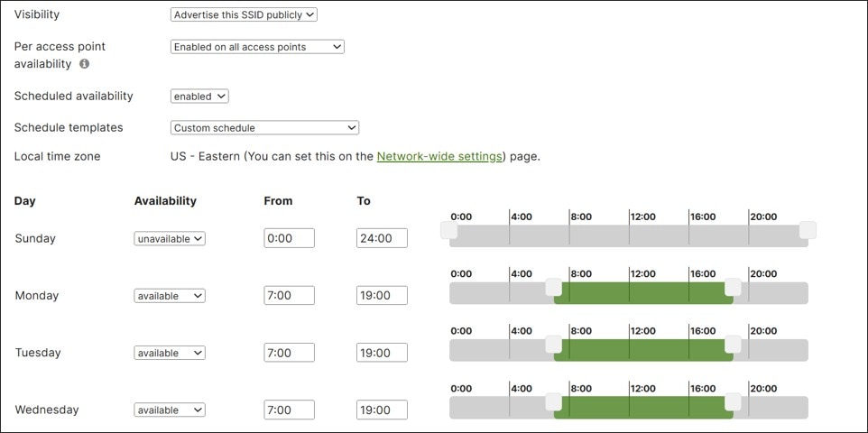Image resolution: width=868 pixels, height=433 pixels.
Task: Click the Sunday From time field
Action: (289, 238)
